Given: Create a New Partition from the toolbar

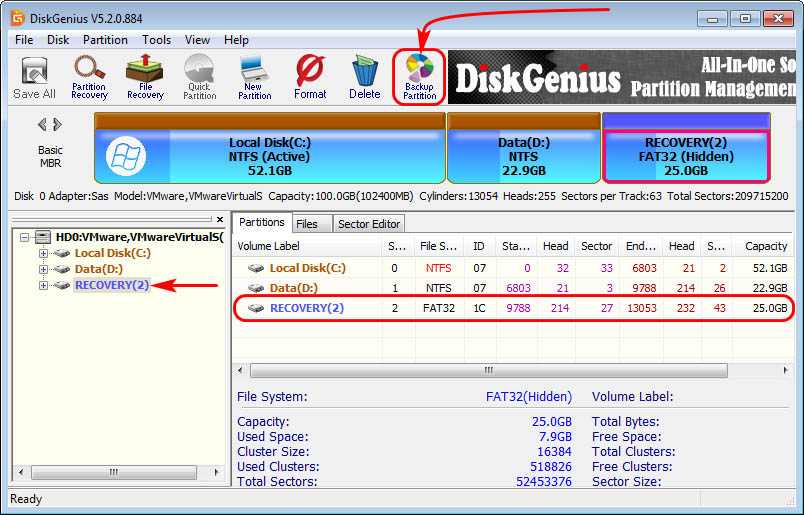Looking at the screenshot, I should tap(254, 77).
